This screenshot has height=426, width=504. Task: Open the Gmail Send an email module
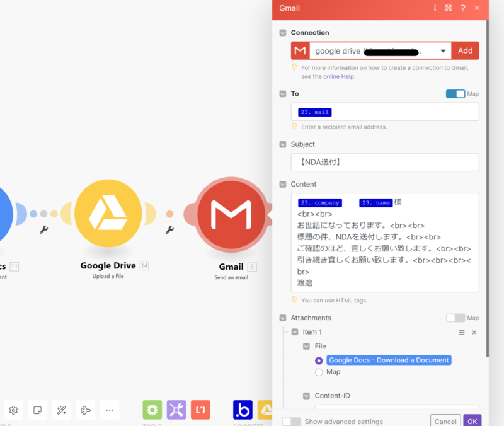click(231, 214)
